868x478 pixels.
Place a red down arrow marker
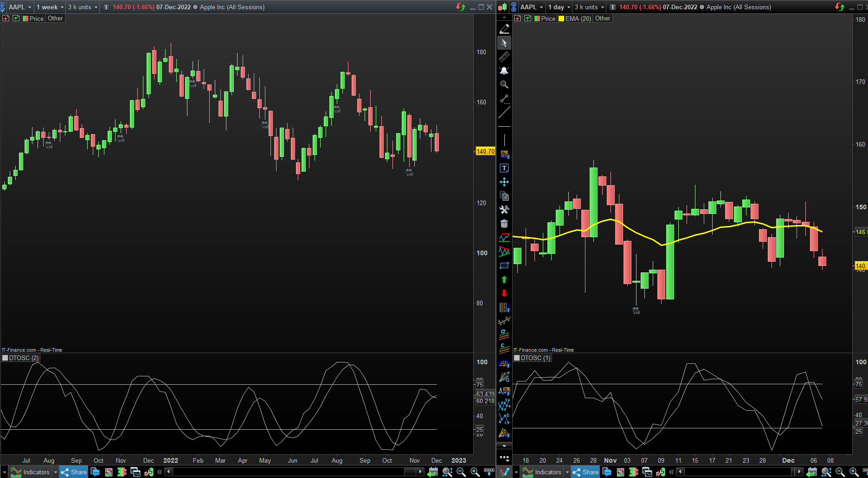click(504, 293)
